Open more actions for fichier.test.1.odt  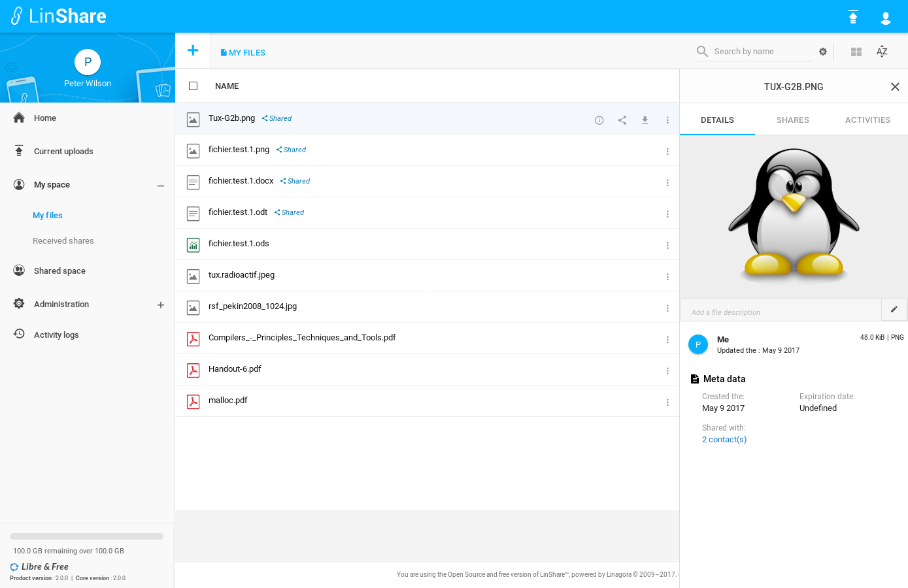pos(667,214)
